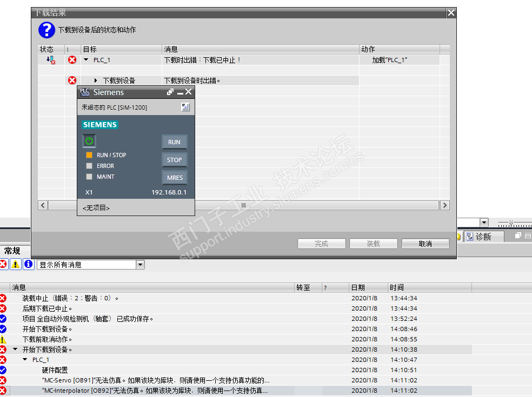Expand the 下载到设备 row

click(x=96, y=80)
